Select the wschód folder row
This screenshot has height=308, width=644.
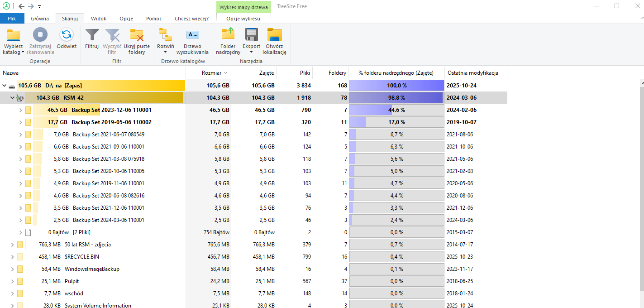click(253, 293)
